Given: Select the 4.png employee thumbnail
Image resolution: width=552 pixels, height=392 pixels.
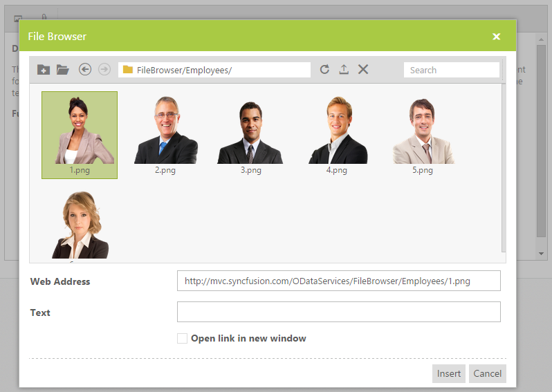Looking at the screenshot, I should point(337,135).
